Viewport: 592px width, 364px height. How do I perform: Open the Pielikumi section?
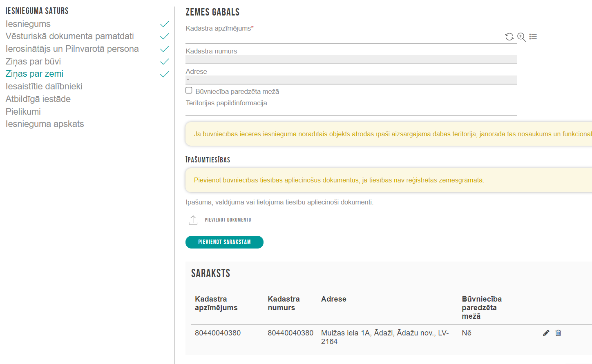click(x=23, y=112)
